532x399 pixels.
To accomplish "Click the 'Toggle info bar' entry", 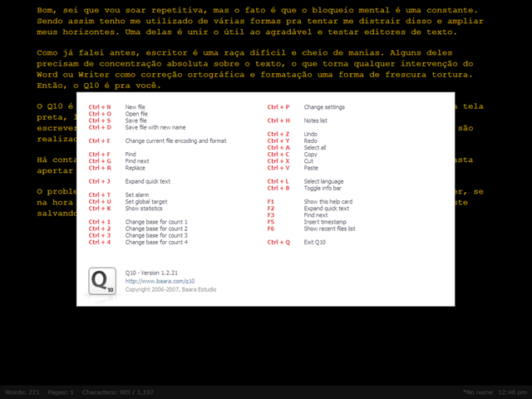I will [323, 188].
